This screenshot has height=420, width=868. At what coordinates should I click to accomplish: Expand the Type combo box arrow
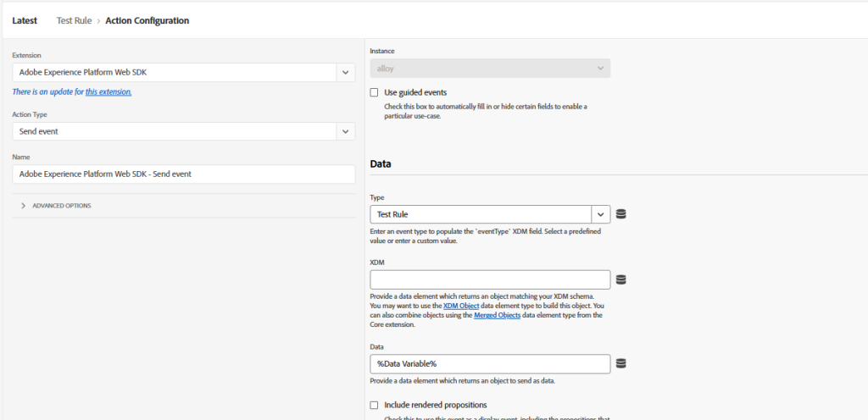coord(601,214)
